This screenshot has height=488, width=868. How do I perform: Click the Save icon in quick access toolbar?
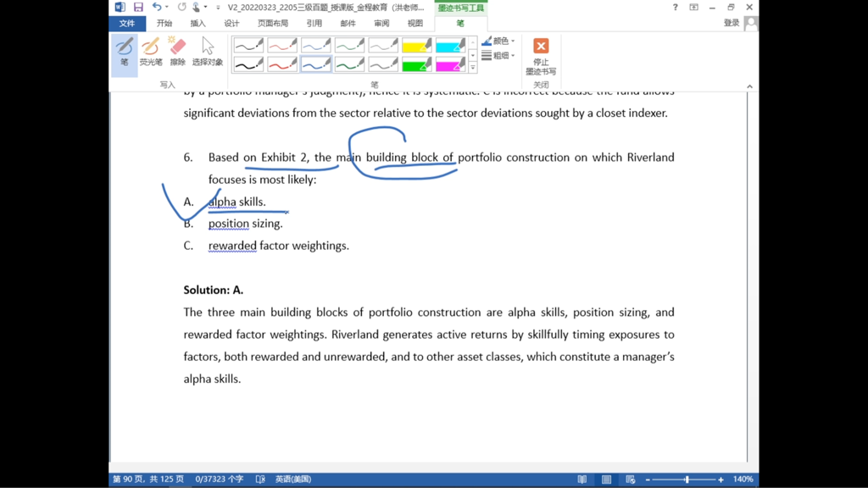click(138, 8)
